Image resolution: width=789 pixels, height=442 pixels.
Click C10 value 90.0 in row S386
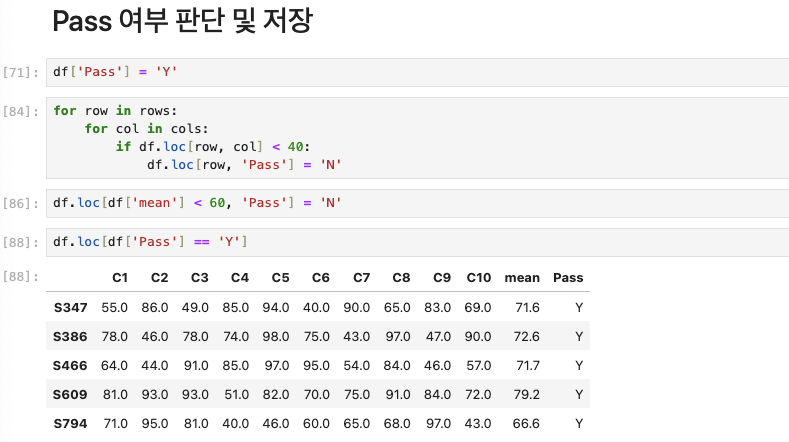click(478, 337)
